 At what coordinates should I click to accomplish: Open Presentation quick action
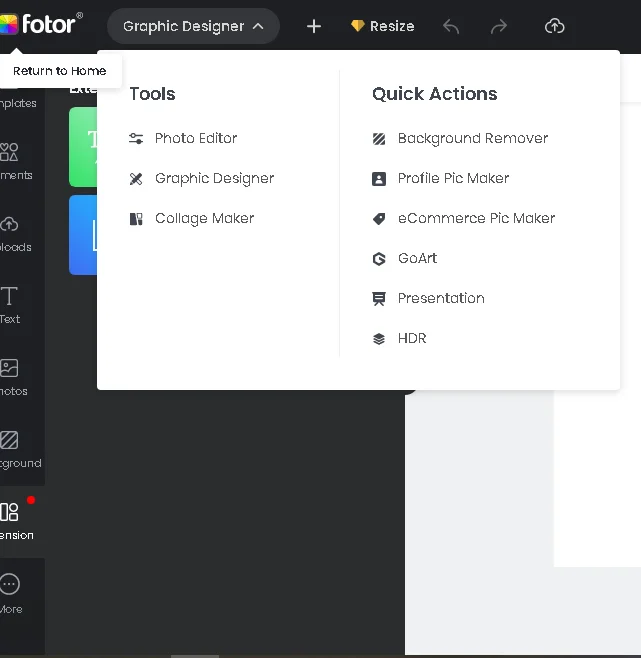tap(428, 298)
